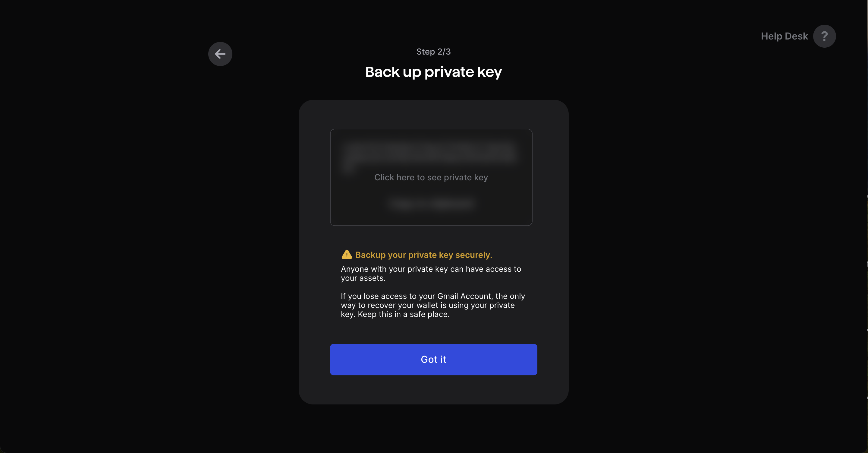868x453 pixels.
Task: Click the word Step in the progress label
Action: click(425, 52)
